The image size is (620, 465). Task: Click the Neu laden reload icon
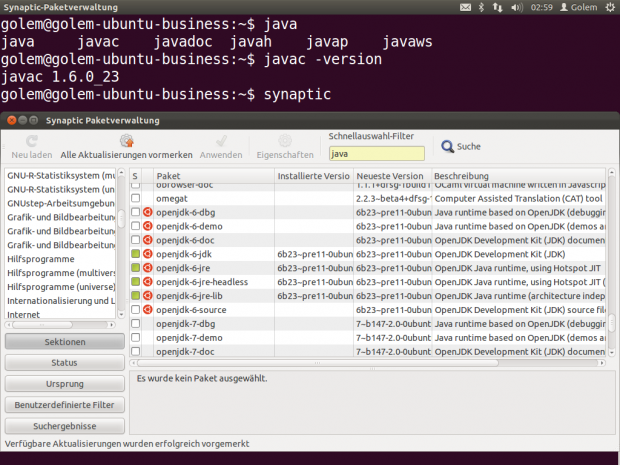click(32, 141)
